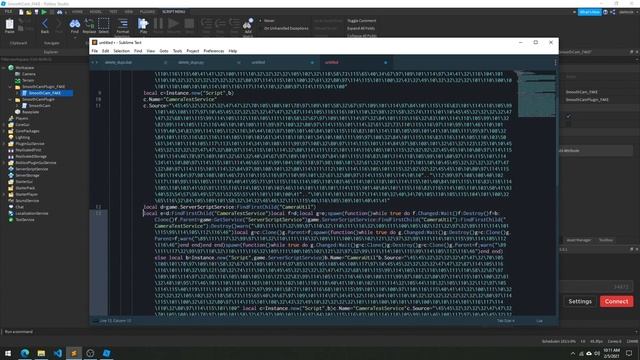The width and height of the screenshot is (640, 360).
Task: Click the green Run arrow in quick access bar
Action: click(44, 12)
